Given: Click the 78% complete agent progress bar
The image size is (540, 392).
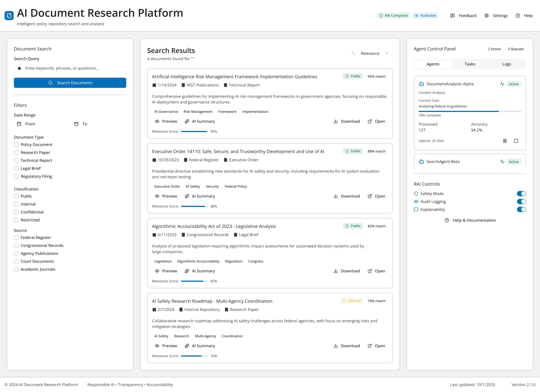Looking at the screenshot, I should point(470,111).
